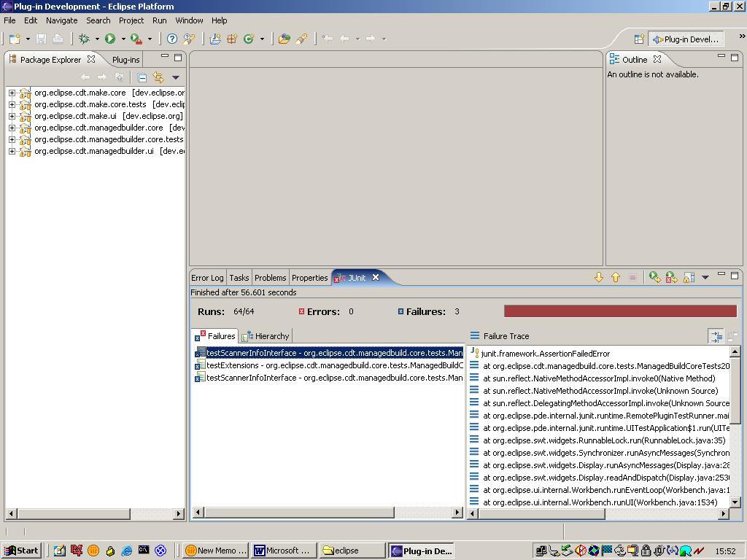Open the File menu
Image resolution: width=747 pixels, height=560 pixels.
9,20
